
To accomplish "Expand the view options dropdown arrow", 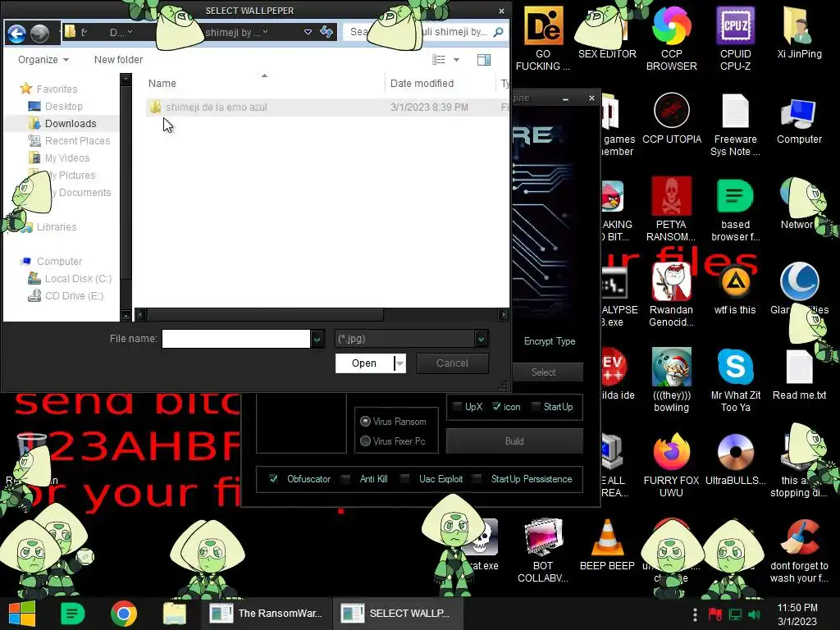I will pyautogui.click(x=456, y=59).
